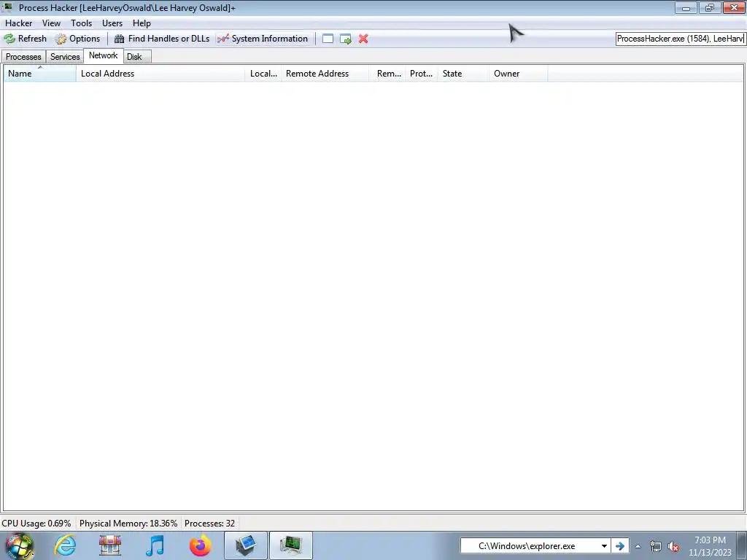Viewport: 747px width, 560px height.
Task: Open the Hacker menu
Action: pos(18,23)
